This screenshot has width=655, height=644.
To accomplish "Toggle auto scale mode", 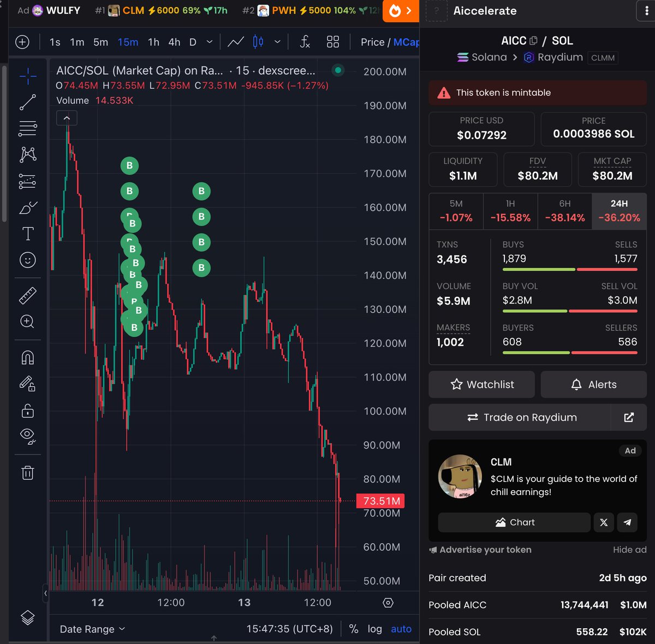I will (401, 629).
